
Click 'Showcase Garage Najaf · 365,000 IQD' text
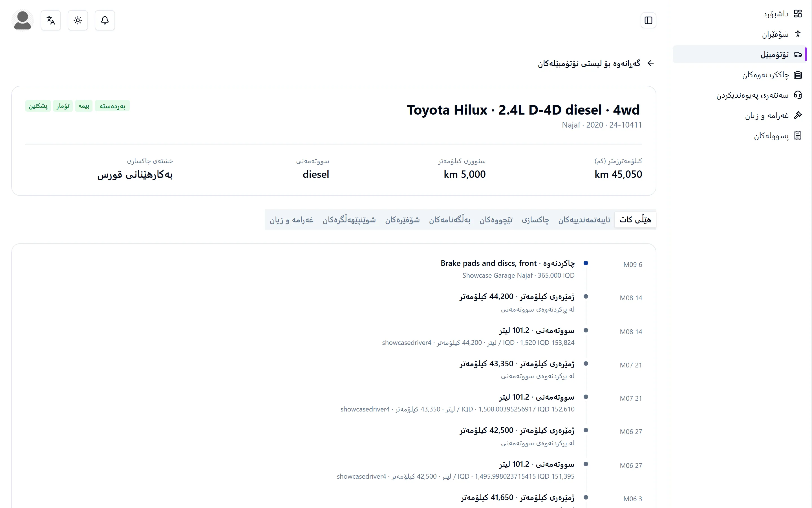coord(518,275)
